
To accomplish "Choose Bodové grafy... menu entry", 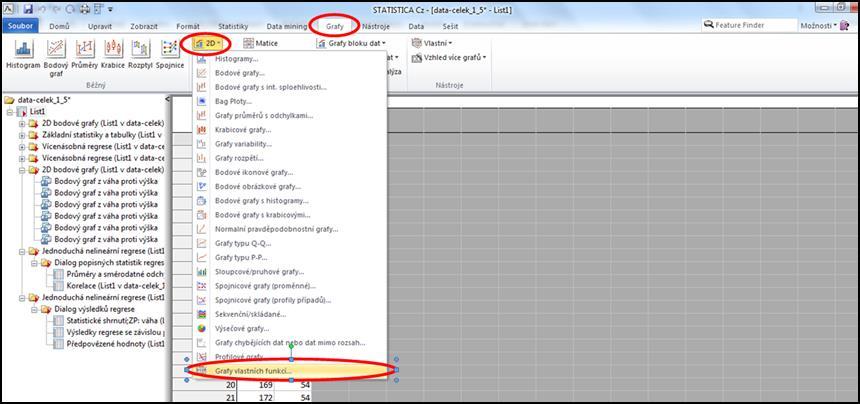I will 290,73.
